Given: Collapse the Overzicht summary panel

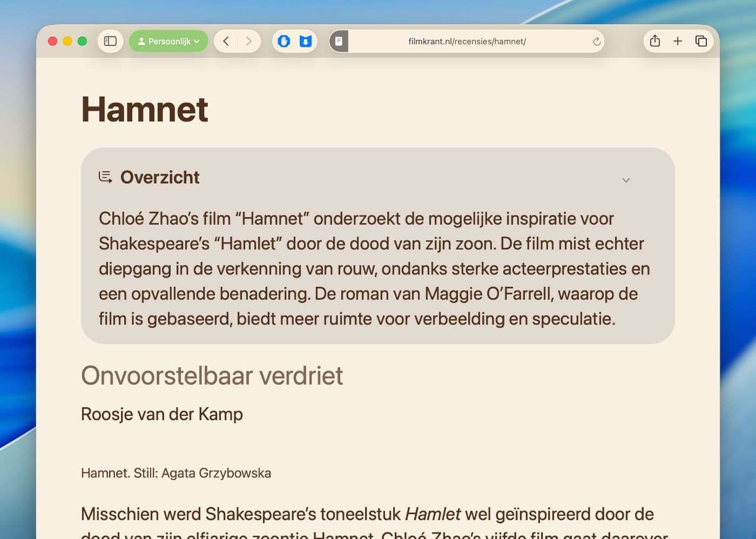Looking at the screenshot, I should click(626, 180).
